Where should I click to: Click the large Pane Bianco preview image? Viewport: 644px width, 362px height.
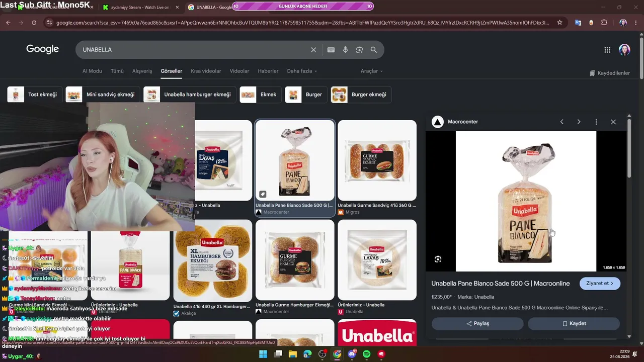pos(526,201)
